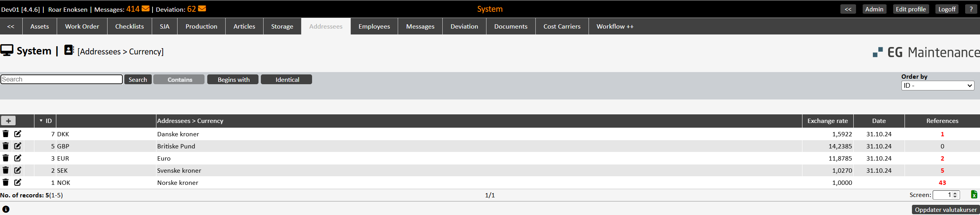Add new currency with plus button
980x215 pixels.
pyautogui.click(x=8, y=121)
